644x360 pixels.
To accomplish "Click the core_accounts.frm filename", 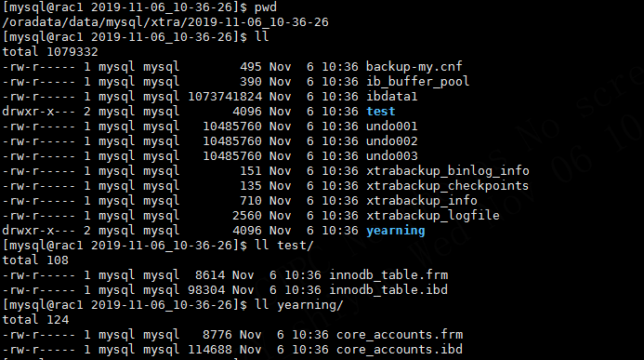I will (400, 335).
